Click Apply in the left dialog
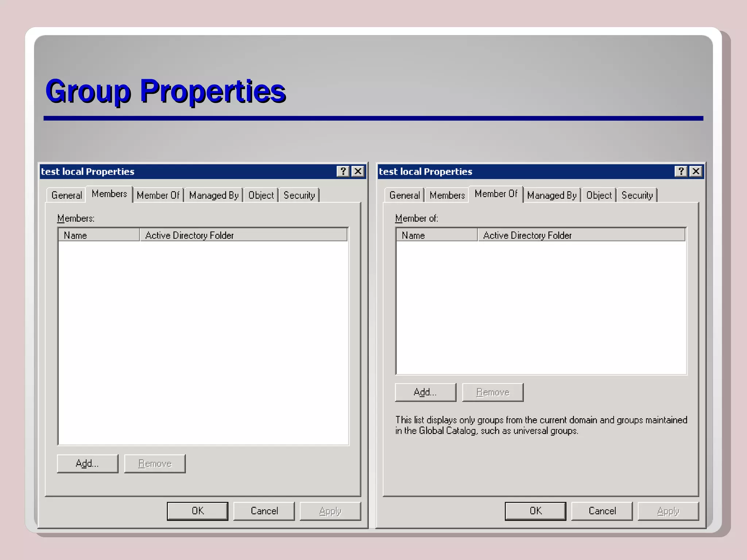Viewport: 747px width, 560px height. (x=330, y=511)
